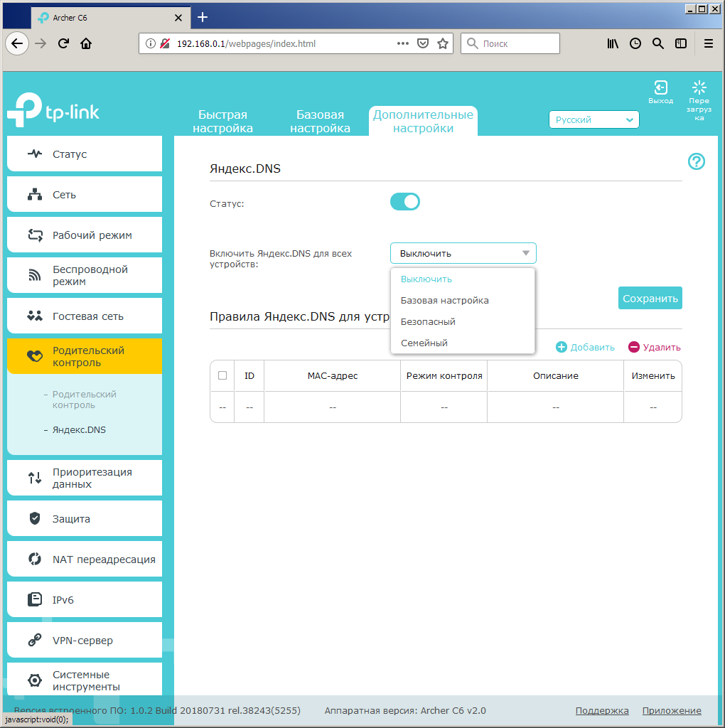Click the Перезагрузка reboot icon

[699, 100]
